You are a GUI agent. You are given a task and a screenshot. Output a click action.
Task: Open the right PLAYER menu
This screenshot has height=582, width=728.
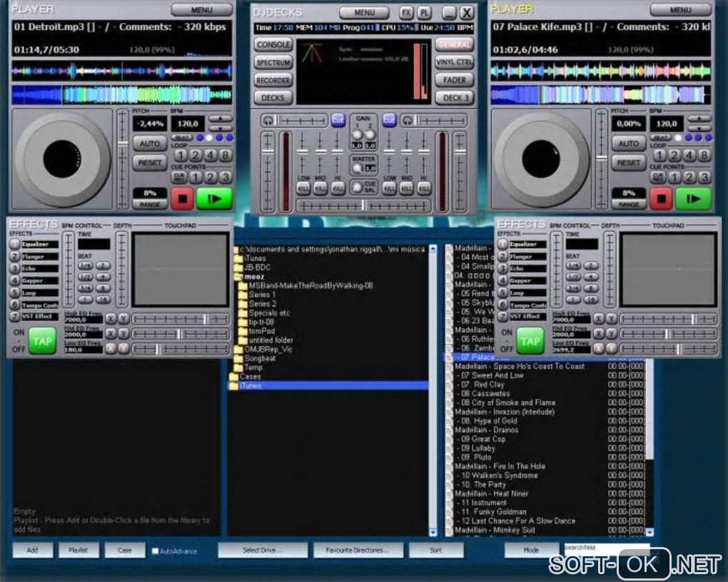tap(680, 10)
